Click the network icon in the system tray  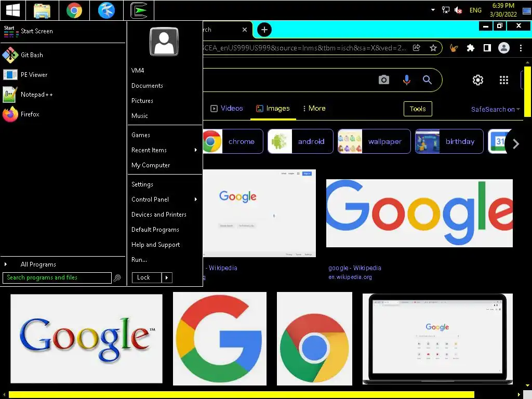coord(445,10)
